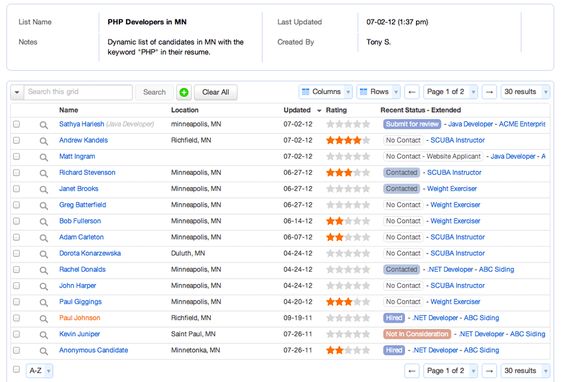Open the Columns dropdown
This screenshot has width=563, height=382.
coord(325,92)
